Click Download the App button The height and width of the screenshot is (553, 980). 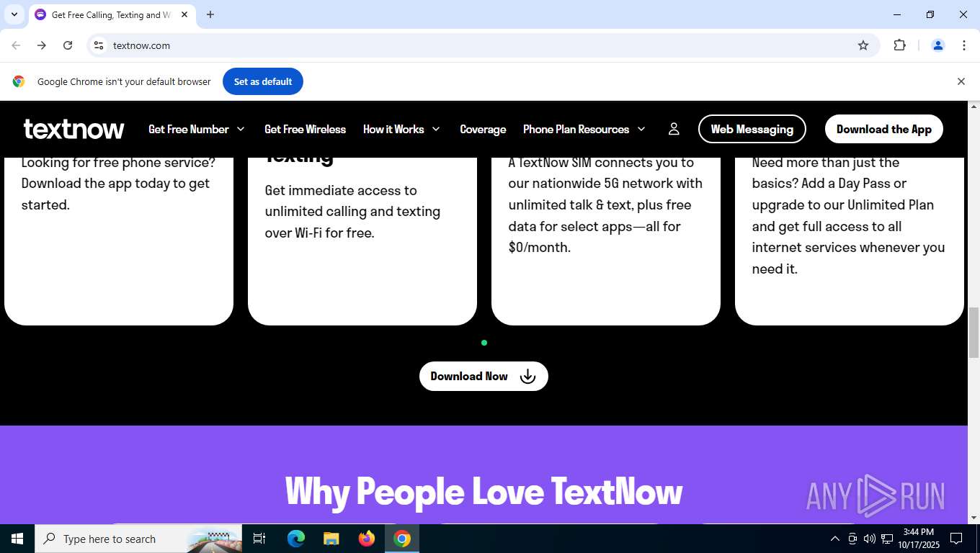pos(884,129)
